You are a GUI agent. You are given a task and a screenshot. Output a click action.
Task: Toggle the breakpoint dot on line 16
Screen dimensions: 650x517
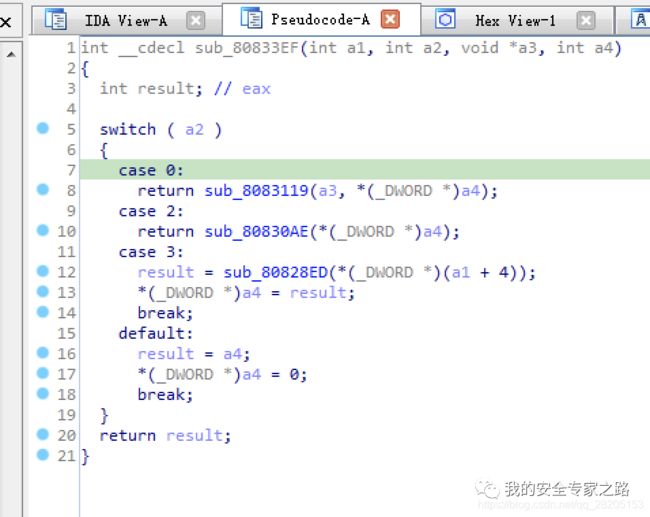[x=43, y=353]
